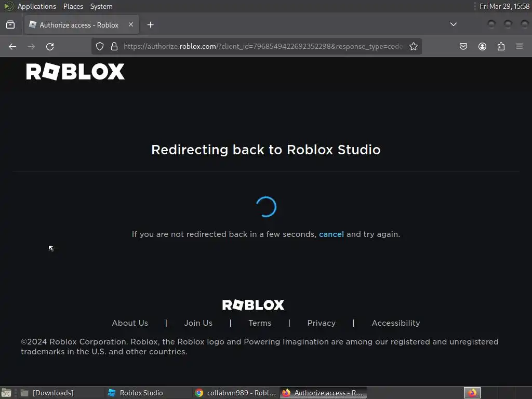Image resolution: width=532 pixels, height=399 pixels.
Task: Click the show desktop icon in bottom panel
Action: click(6, 393)
